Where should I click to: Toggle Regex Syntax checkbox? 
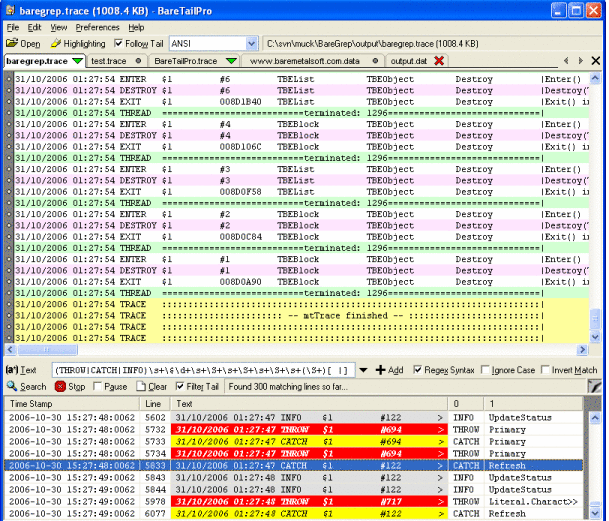pos(418,369)
